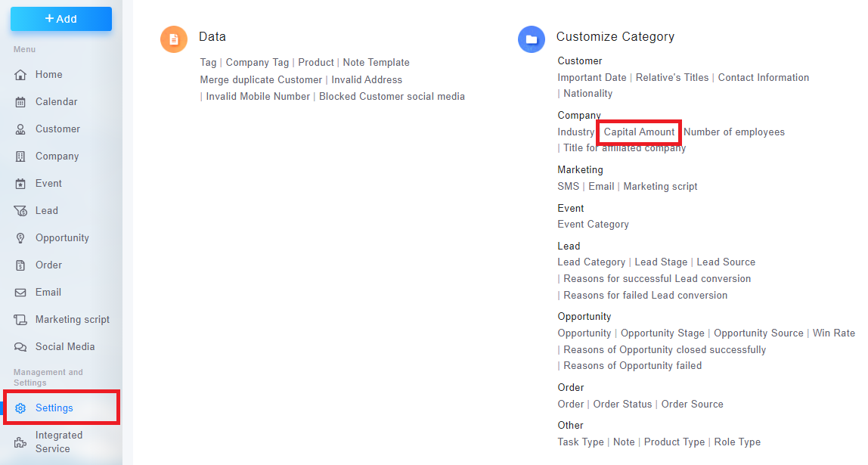The image size is (868, 465).
Task: Click the Email envelope icon
Action: (20, 293)
